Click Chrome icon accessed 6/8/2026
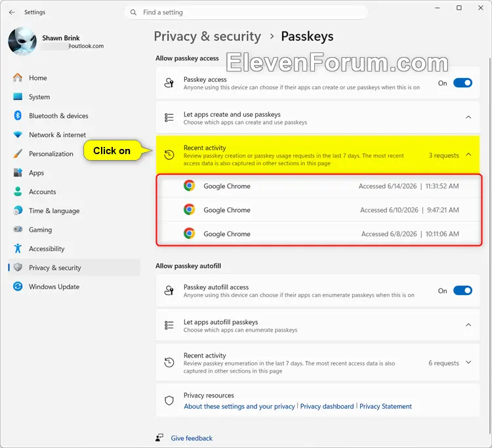Image resolution: width=492 pixels, height=448 pixels. coord(189,234)
